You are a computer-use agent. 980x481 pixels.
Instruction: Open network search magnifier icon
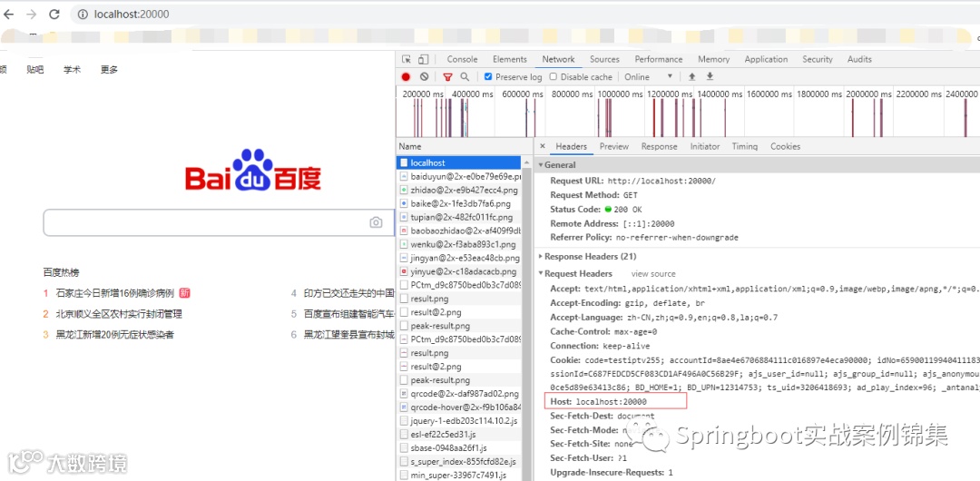point(465,77)
